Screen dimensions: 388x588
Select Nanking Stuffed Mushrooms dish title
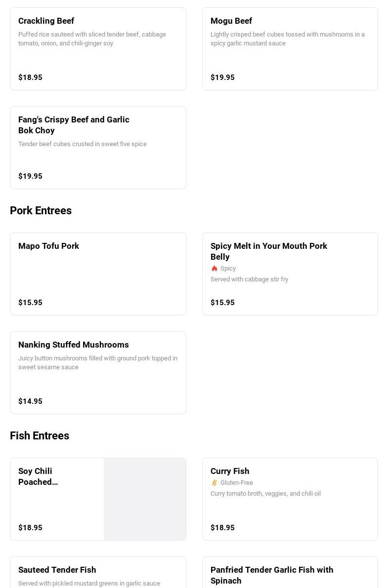point(74,345)
